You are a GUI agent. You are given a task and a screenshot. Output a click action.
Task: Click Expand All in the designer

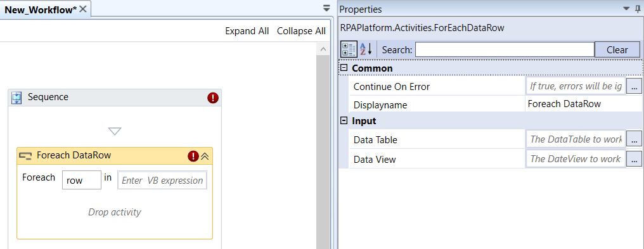(247, 31)
